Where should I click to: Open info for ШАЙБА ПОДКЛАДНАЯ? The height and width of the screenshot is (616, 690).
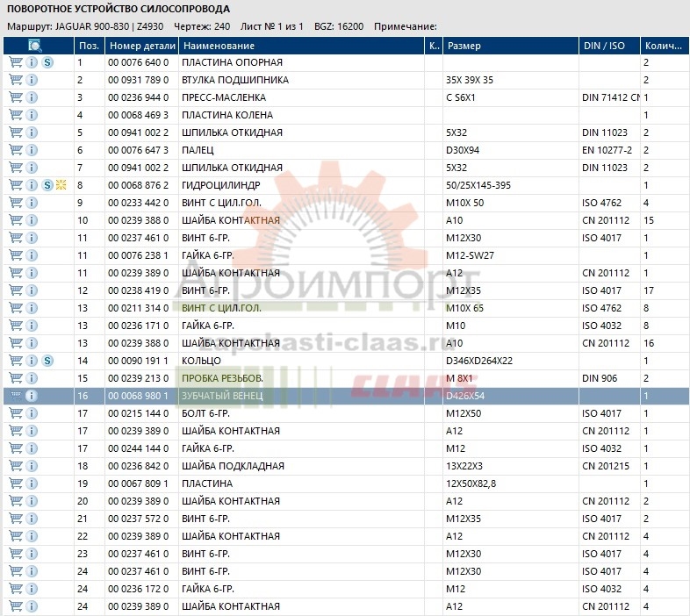pos(32,466)
